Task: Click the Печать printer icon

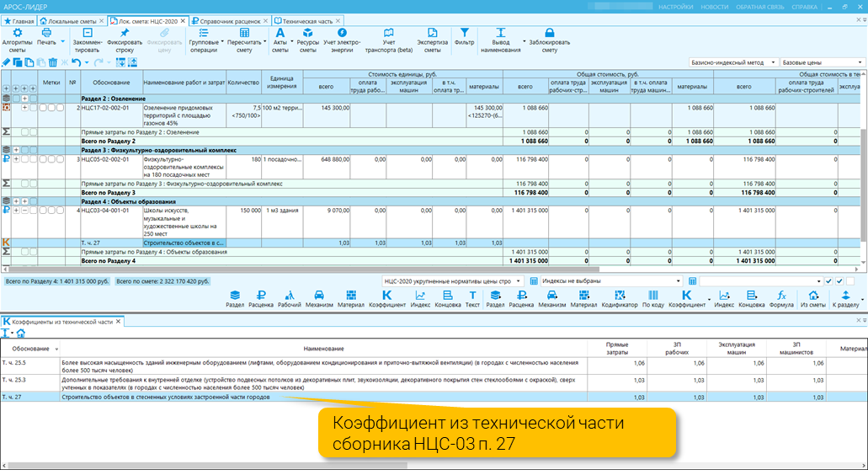Action: click(x=46, y=33)
